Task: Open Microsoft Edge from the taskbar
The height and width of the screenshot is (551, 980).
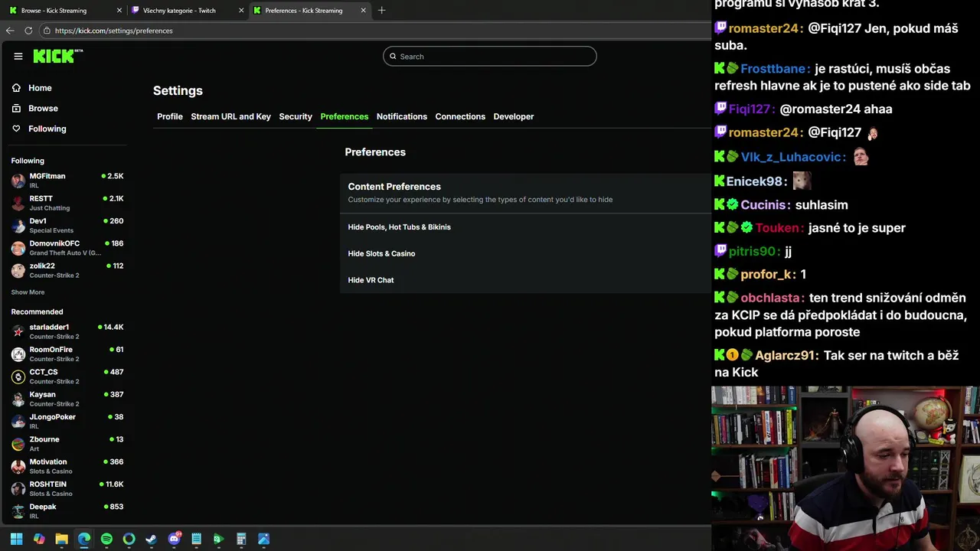Action: pyautogui.click(x=84, y=539)
